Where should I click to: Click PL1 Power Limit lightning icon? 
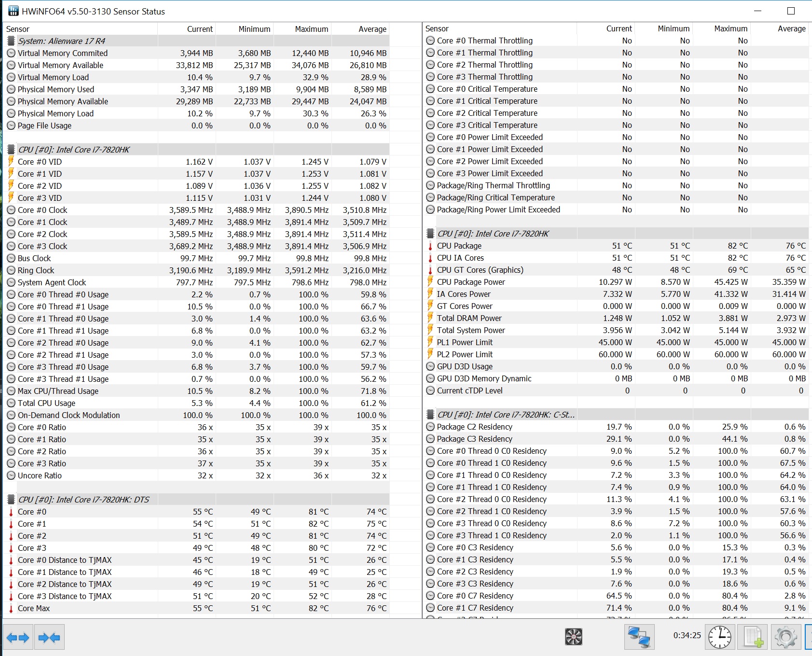click(430, 342)
